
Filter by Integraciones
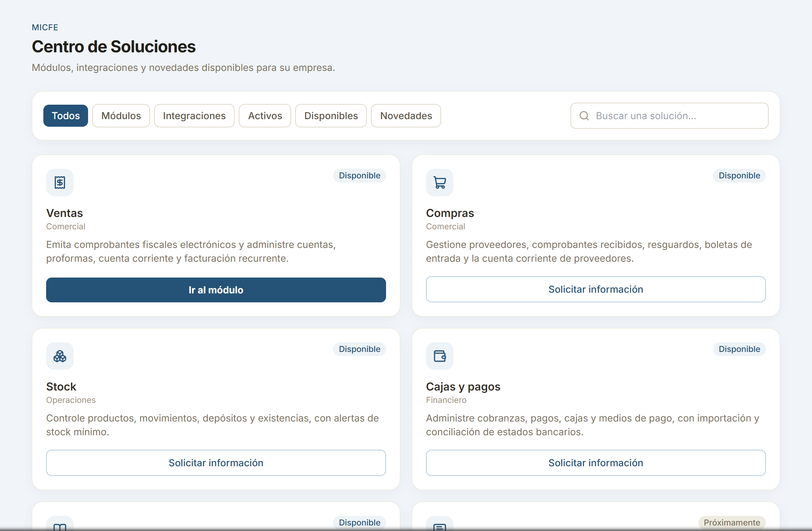[x=194, y=116]
